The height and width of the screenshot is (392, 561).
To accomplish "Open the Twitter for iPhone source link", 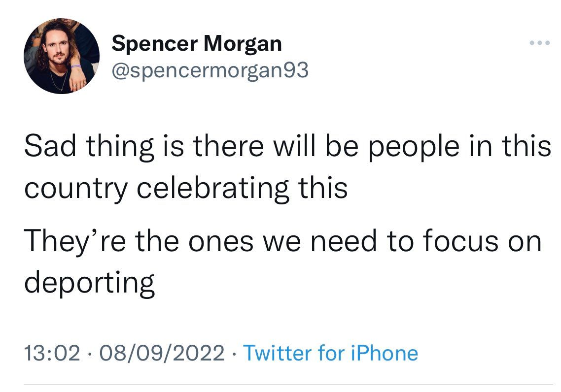I will (x=330, y=353).
